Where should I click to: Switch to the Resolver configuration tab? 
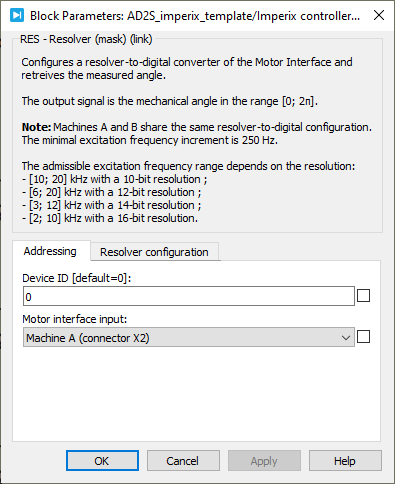coord(154,252)
